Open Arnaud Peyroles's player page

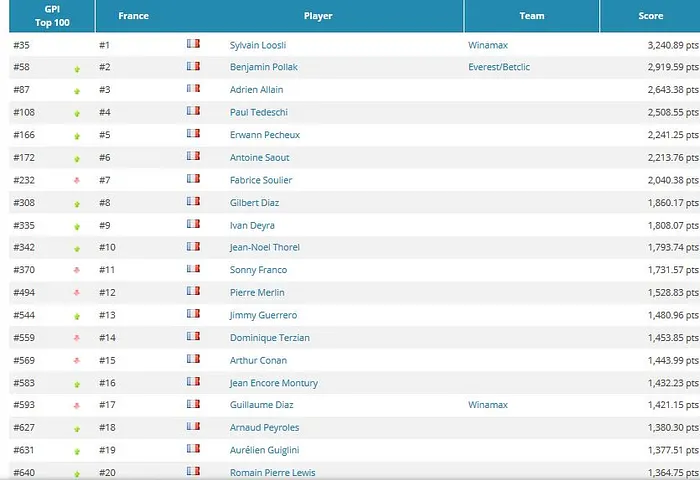[264, 428]
